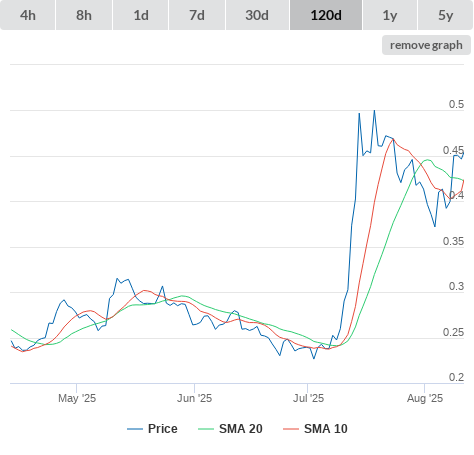
Task: Click the active 120d tab
Action: point(326,15)
